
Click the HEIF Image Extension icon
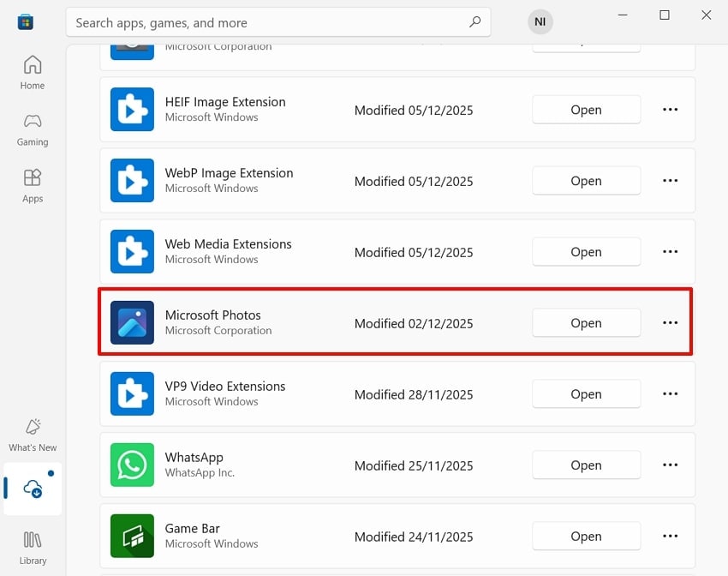[132, 110]
